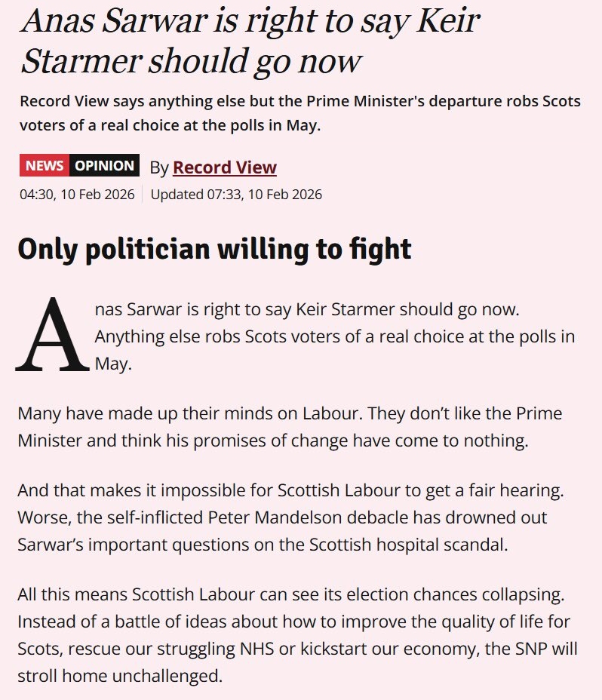Click the "Only politician willing to fight" subheading

tap(214, 249)
